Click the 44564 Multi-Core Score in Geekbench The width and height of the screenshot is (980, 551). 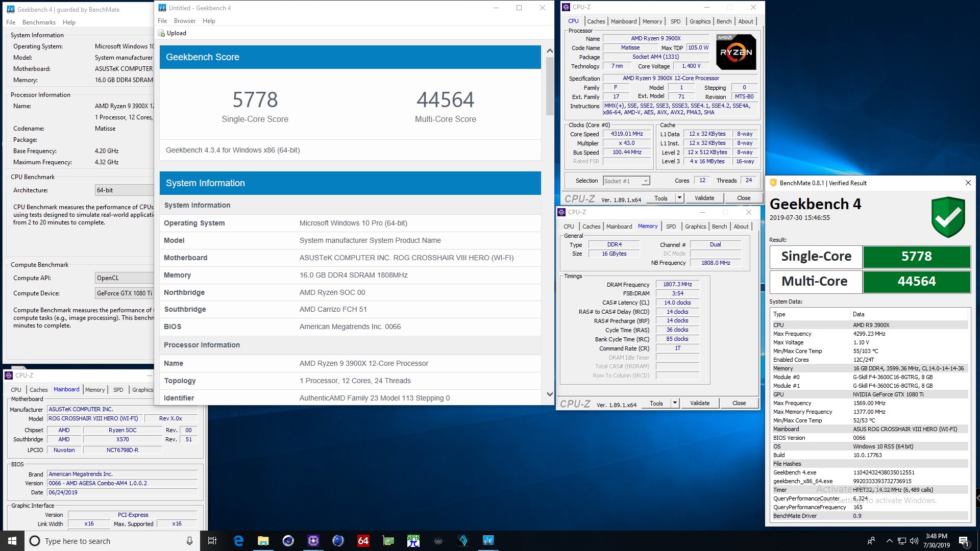(x=446, y=99)
